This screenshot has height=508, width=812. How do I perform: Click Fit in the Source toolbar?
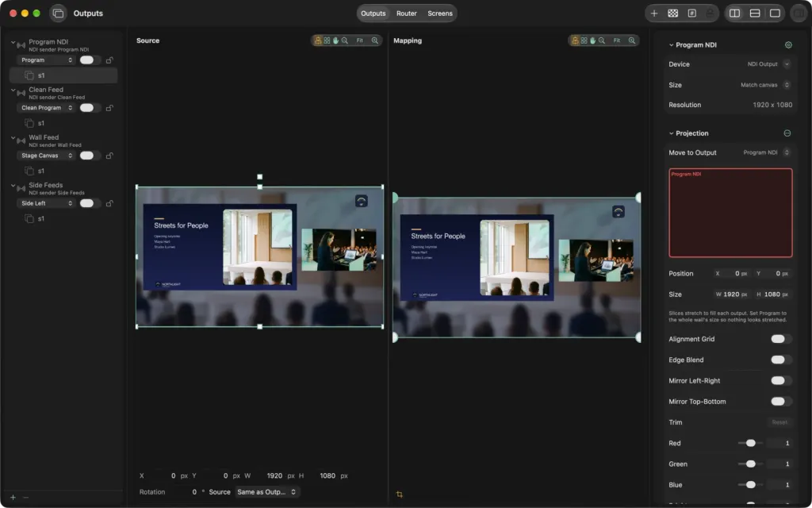[x=359, y=40]
